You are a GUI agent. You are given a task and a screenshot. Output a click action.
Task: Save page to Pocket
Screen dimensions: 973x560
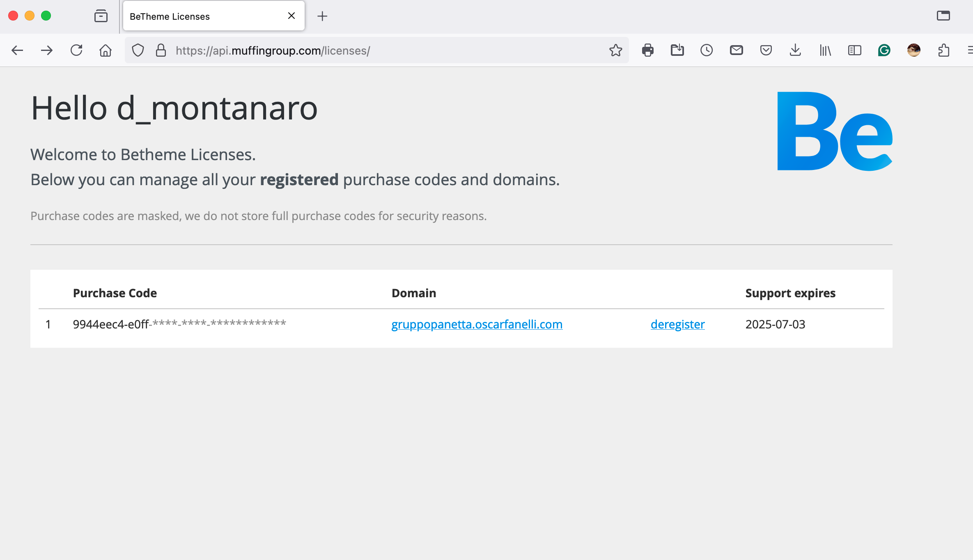click(766, 50)
